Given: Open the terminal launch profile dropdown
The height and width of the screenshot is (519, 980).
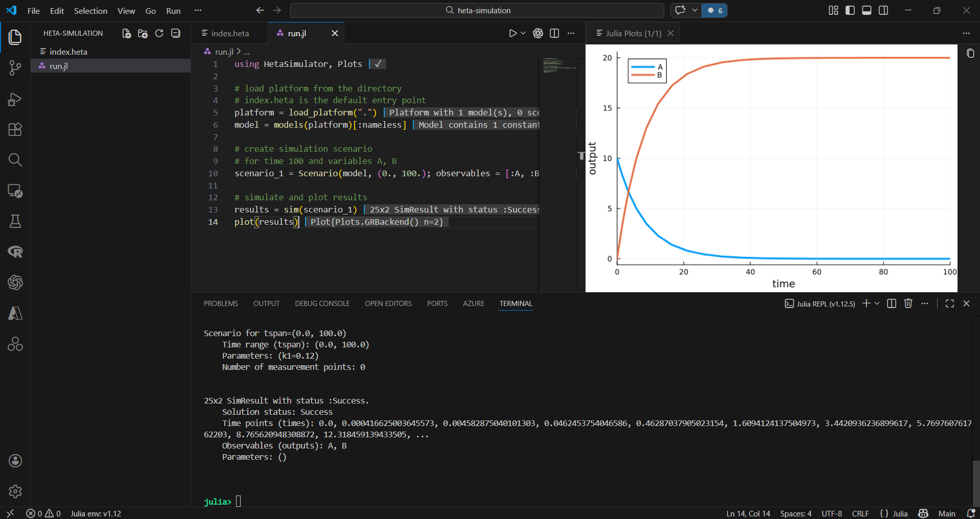Looking at the screenshot, I should (x=877, y=303).
